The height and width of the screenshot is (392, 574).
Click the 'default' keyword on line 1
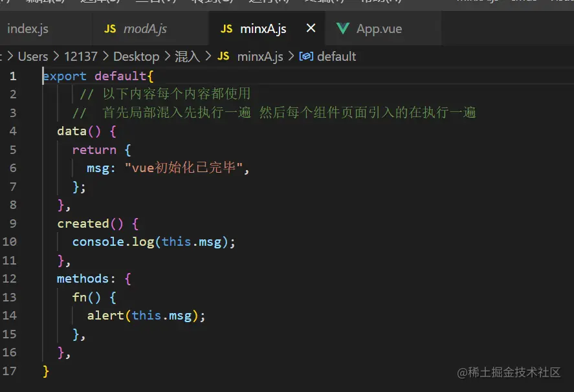pyautogui.click(x=120, y=76)
